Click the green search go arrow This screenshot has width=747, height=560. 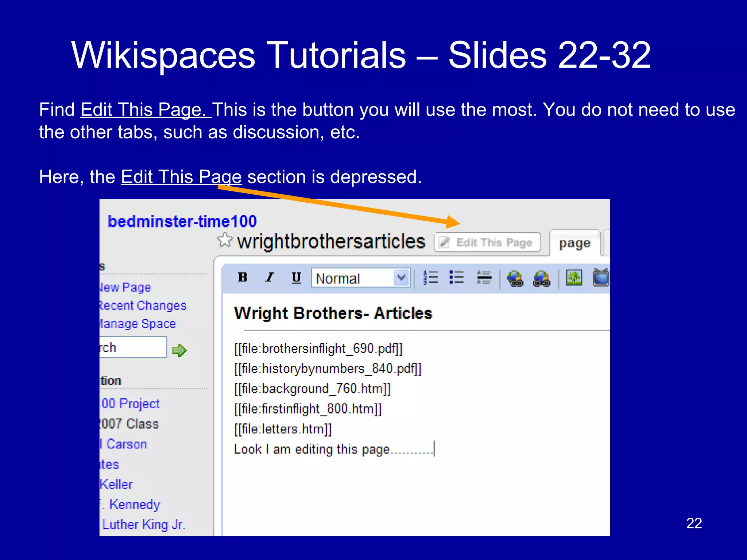pos(179,350)
